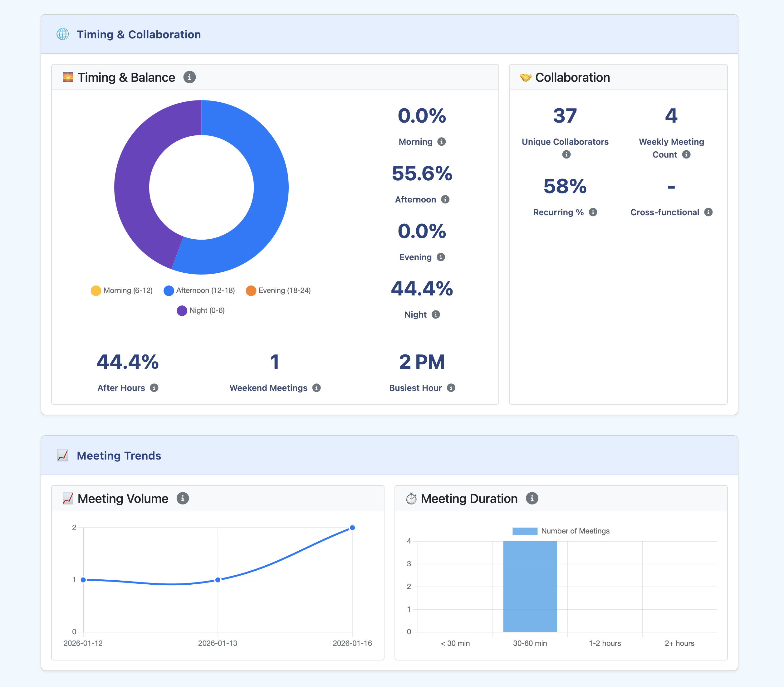Click info icon beside Timing & Balance title

coord(189,77)
